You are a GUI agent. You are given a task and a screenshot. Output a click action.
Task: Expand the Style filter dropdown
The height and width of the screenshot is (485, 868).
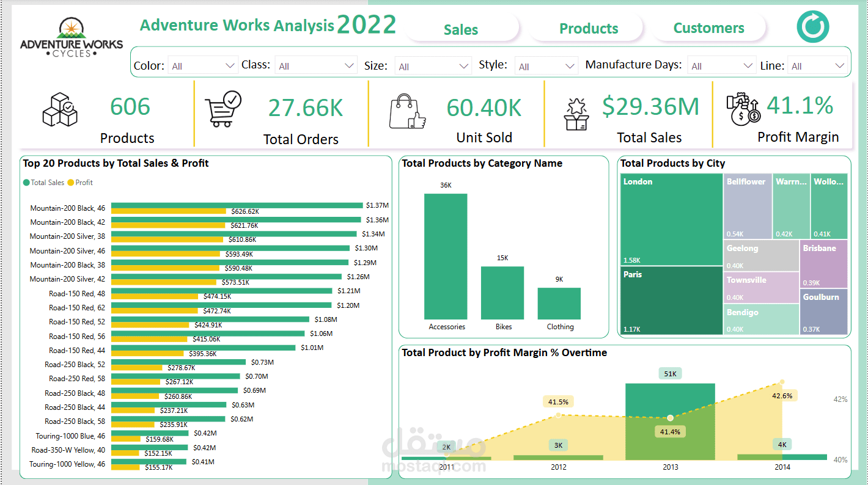[x=546, y=66]
